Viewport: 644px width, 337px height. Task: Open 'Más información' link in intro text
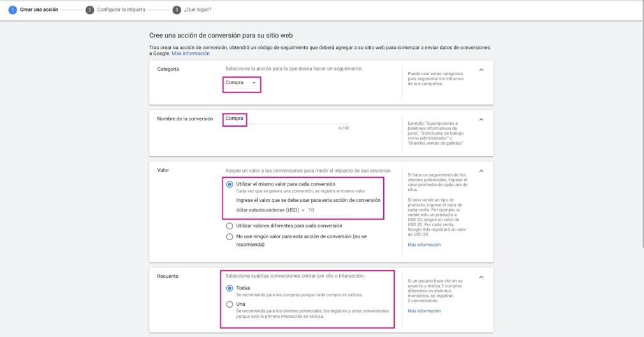pos(191,54)
